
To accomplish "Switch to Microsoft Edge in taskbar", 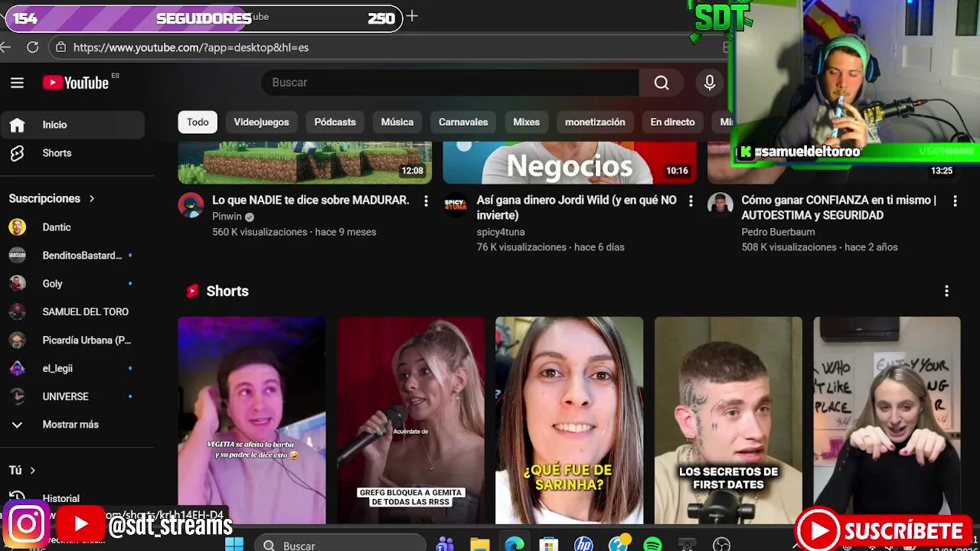I will tap(514, 545).
